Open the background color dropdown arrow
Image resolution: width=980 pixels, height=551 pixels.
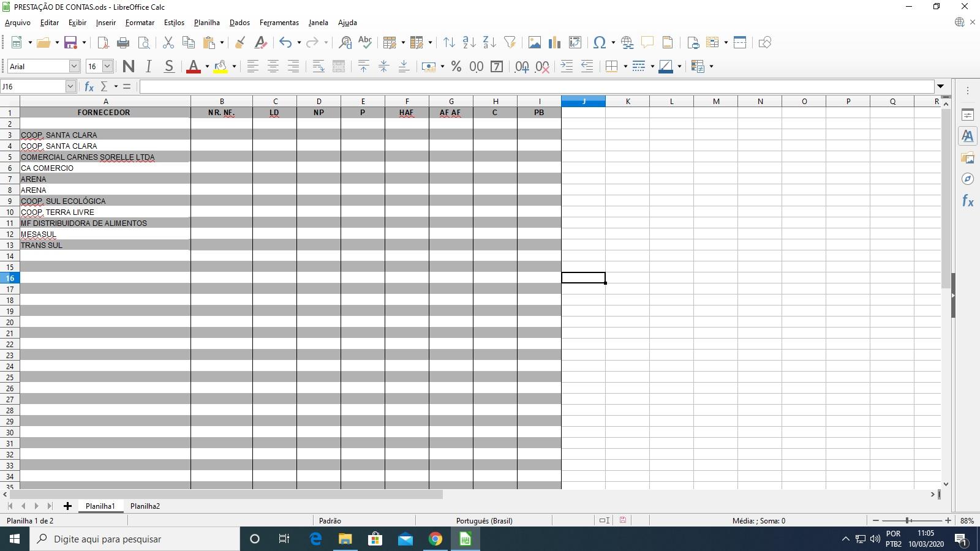click(234, 66)
